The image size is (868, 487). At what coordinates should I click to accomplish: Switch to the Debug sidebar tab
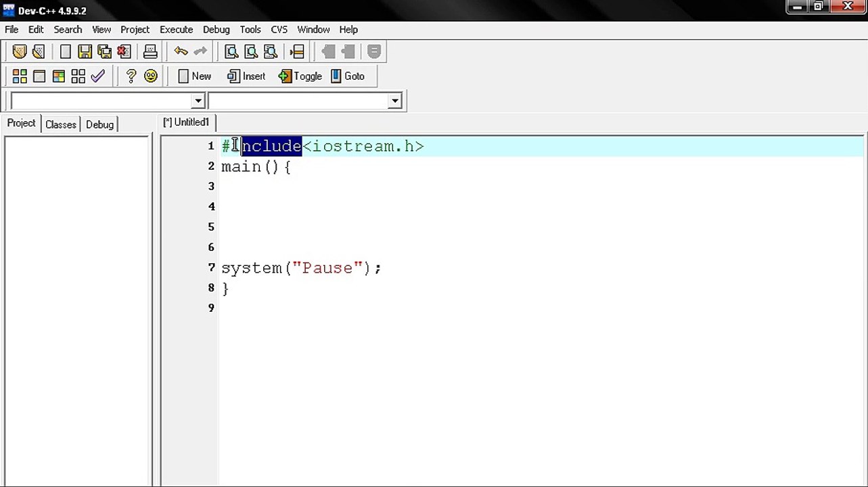pos(99,124)
